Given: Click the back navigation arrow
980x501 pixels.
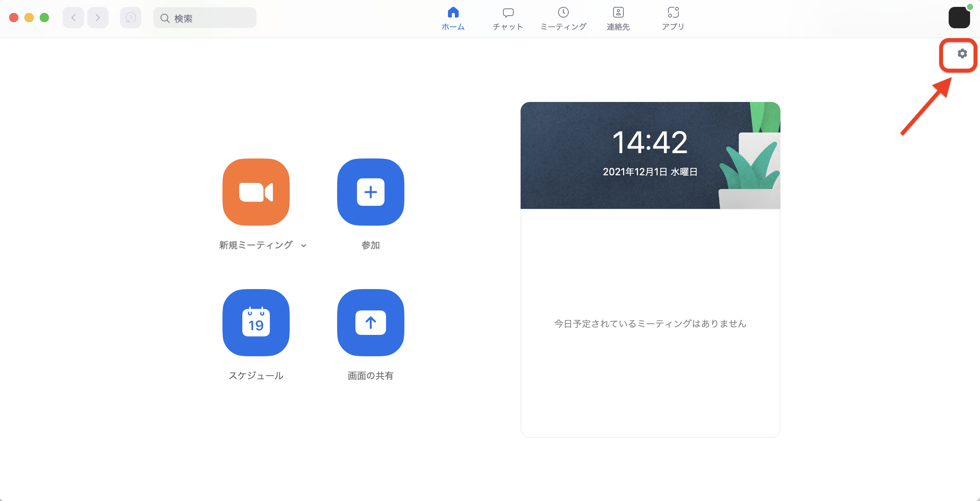Looking at the screenshot, I should click(x=73, y=18).
